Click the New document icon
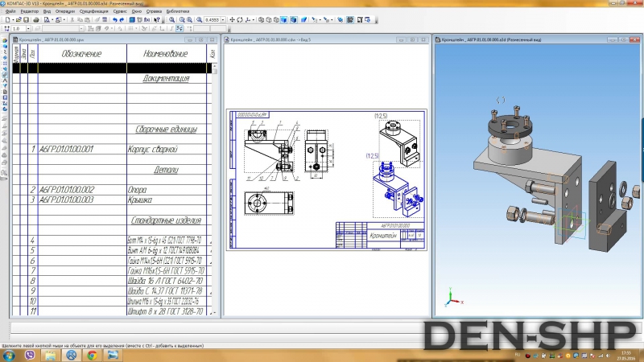 click(6, 19)
